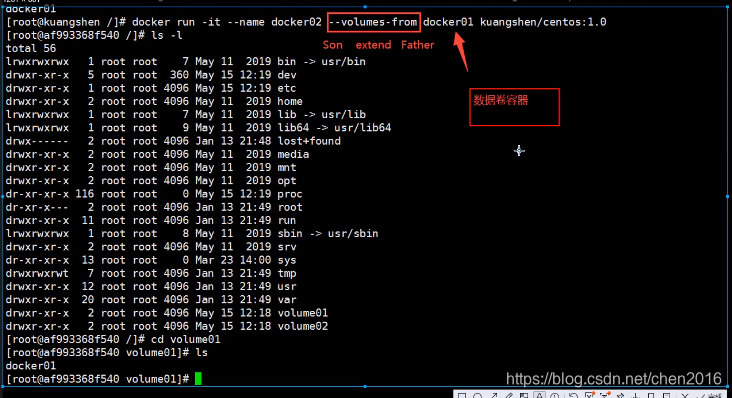Select 'lib64 -> usr/lib64' symlink entry
Image resolution: width=732 pixels, height=398 pixels.
click(x=334, y=128)
